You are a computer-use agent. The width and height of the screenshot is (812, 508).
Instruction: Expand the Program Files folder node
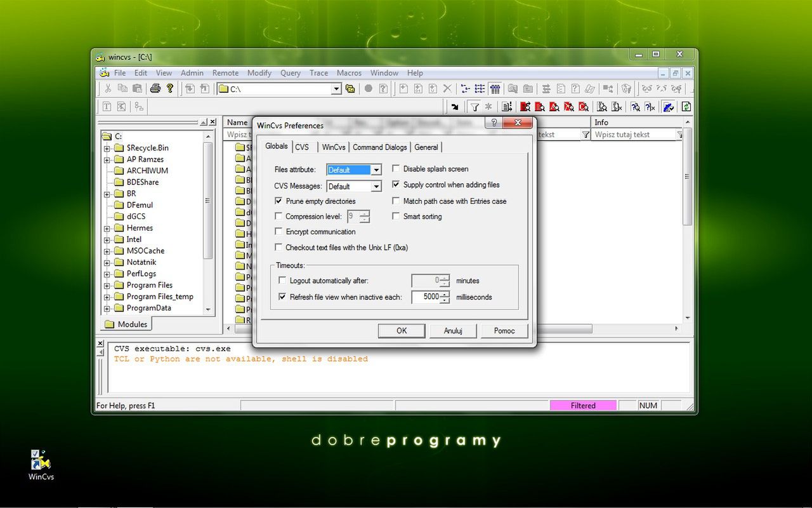(107, 285)
